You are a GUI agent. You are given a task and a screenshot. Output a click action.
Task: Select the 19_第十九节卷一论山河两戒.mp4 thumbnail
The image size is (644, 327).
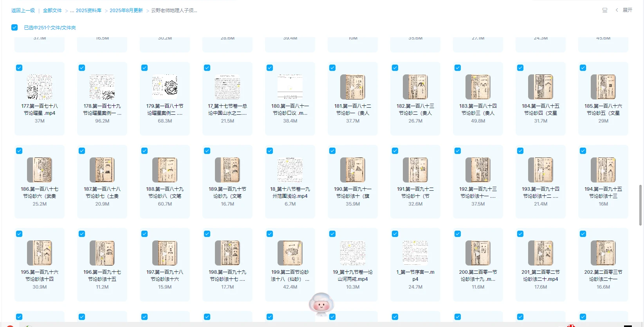click(x=353, y=253)
